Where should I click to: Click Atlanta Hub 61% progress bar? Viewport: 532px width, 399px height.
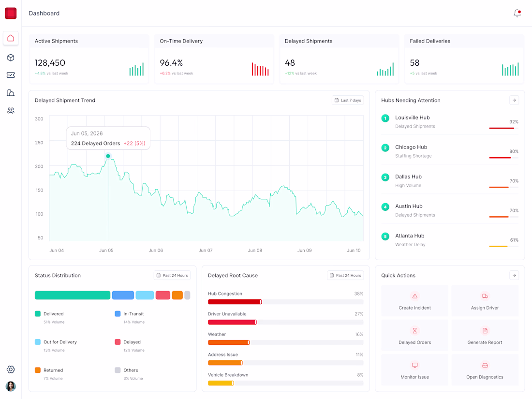tap(504, 246)
